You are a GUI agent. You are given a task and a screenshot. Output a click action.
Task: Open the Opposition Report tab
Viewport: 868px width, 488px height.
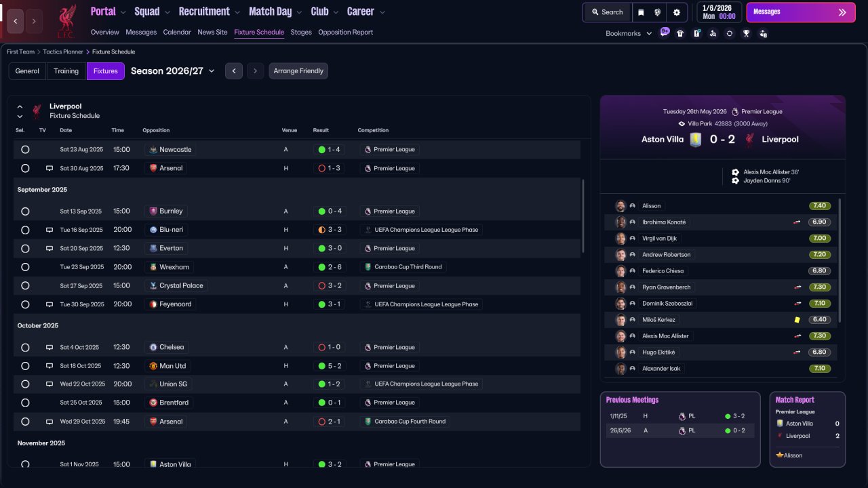[x=345, y=33]
